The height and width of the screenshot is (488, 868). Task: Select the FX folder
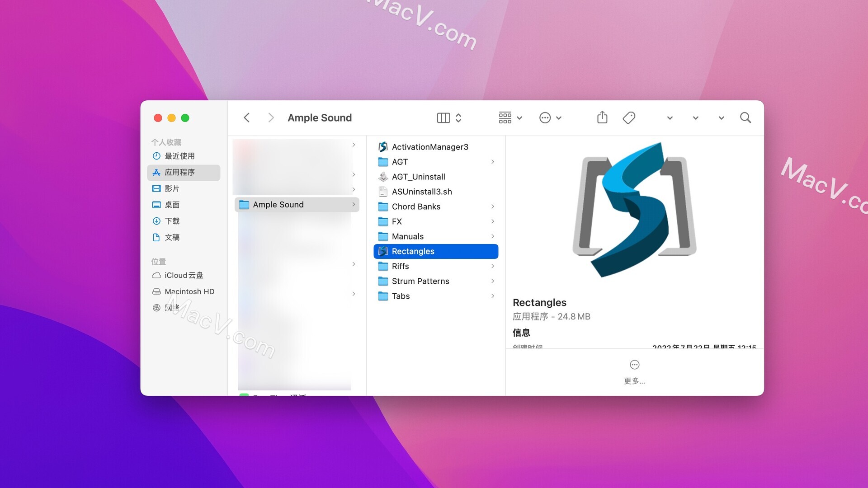(x=436, y=221)
